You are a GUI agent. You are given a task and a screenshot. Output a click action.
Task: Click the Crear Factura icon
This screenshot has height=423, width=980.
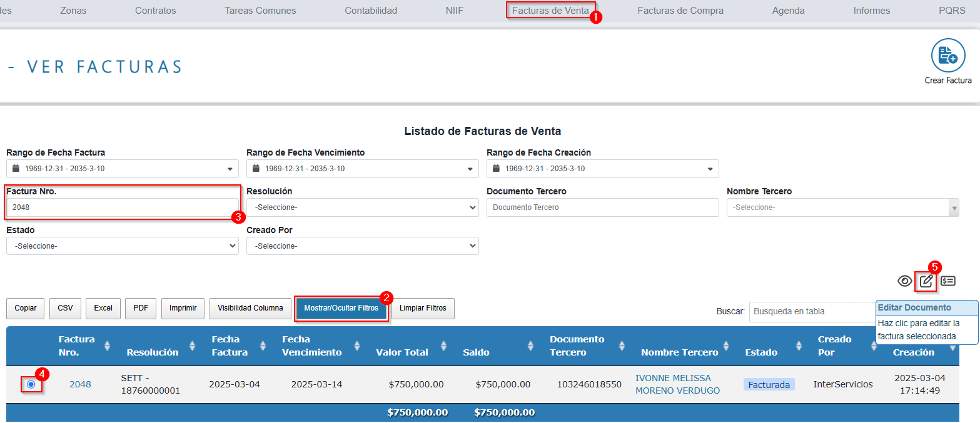947,56
